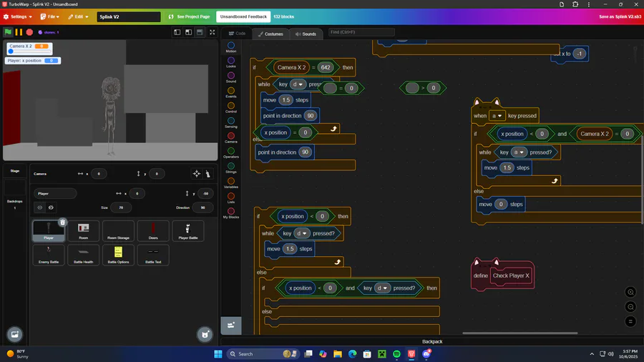Viewport: 644px width, 362px height.
Task: Delete the Player sprite with trash icon
Action: point(62,222)
